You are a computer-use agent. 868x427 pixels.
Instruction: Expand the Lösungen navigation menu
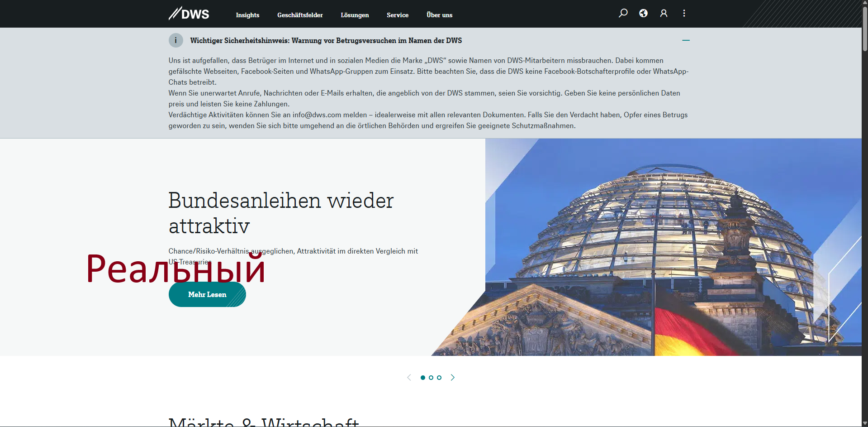click(355, 15)
